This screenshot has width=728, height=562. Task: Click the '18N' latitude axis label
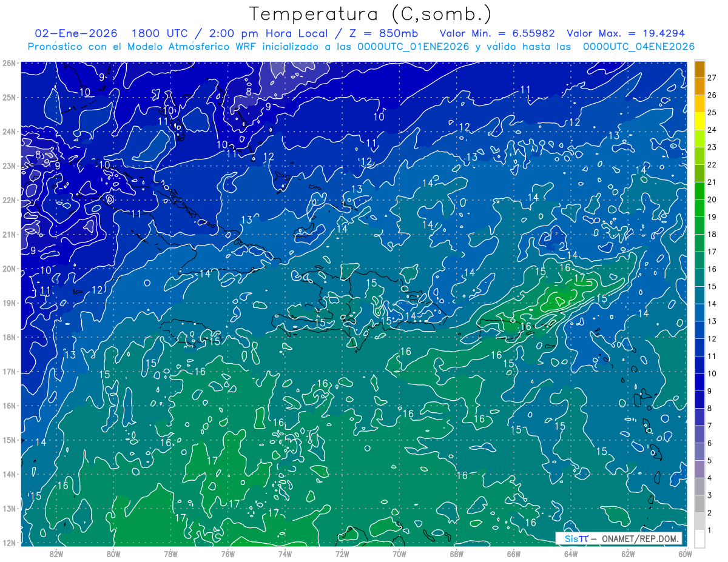9,337
